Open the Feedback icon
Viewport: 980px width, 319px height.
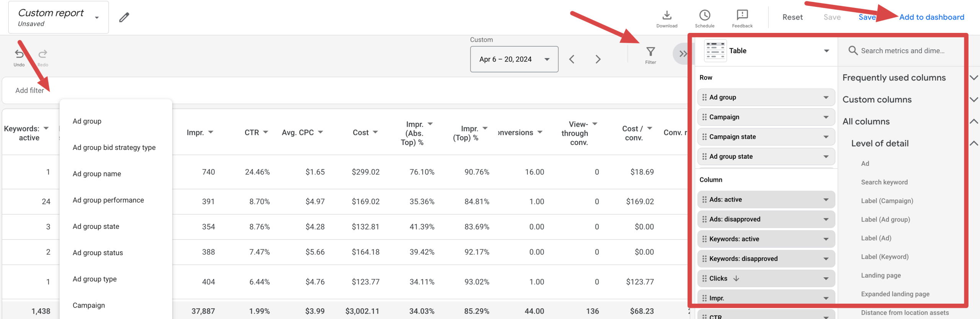742,15
